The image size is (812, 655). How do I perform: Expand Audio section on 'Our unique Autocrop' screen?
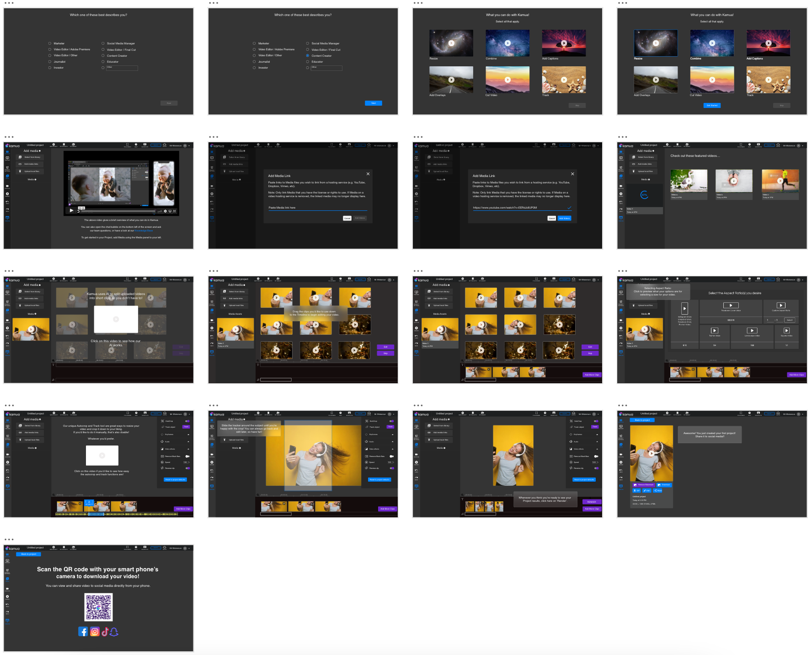pyautogui.click(x=188, y=442)
